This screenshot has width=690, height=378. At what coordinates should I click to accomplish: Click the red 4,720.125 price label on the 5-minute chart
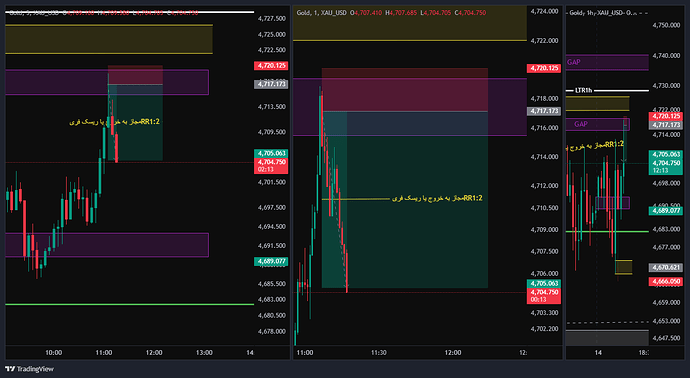271,66
